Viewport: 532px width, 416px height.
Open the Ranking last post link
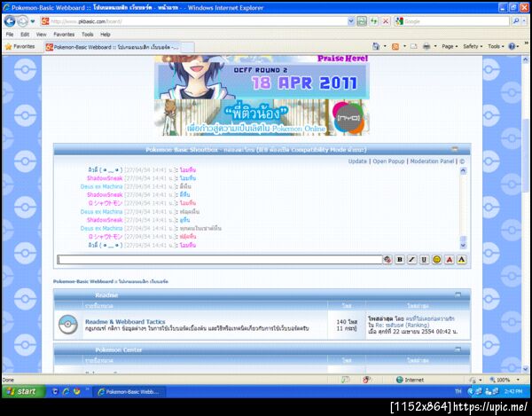click(x=403, y=325)
